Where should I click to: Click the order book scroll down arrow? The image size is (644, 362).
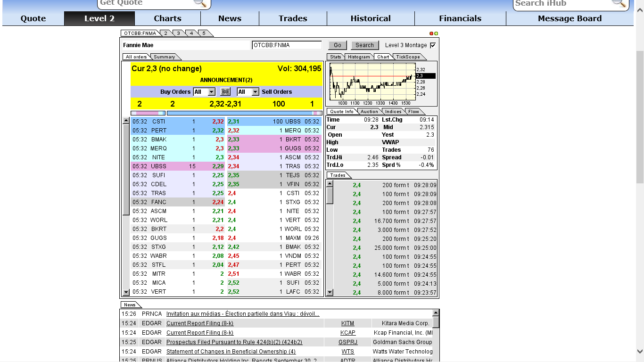pos(126,292)
